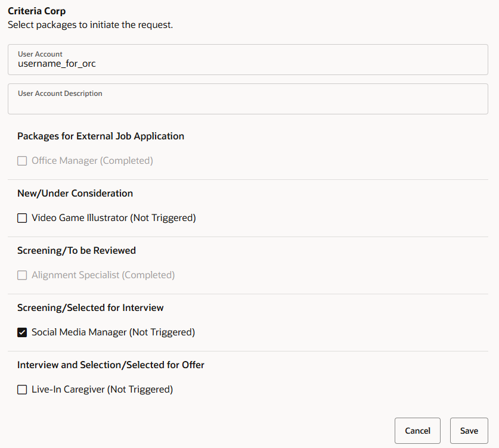Tick the Live-In Caregiver checkbox
499x448 pixels.
click(22, 390)
